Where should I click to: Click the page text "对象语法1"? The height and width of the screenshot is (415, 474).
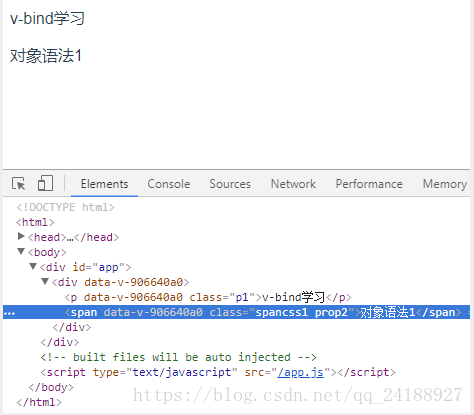pyautogui.click(x=46, y=56)
